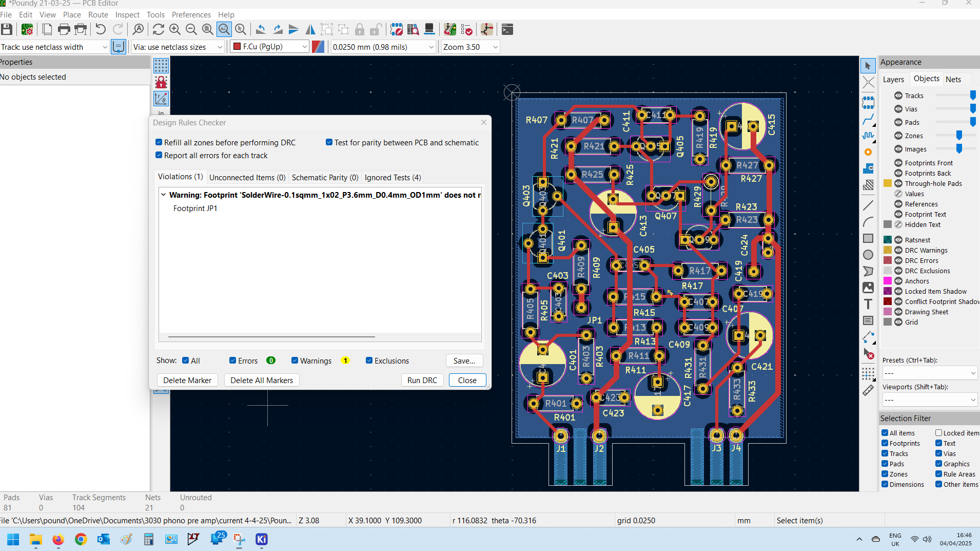
Task: Open the Windows Start menu
Action: [x=13, y=539]
